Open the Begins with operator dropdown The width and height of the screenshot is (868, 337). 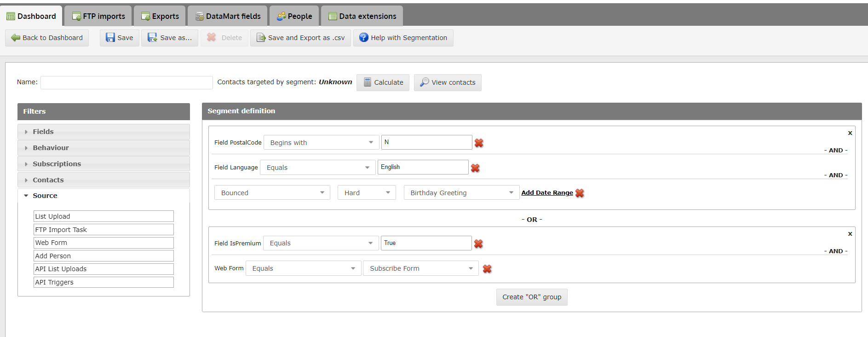(x=322, y=142)
